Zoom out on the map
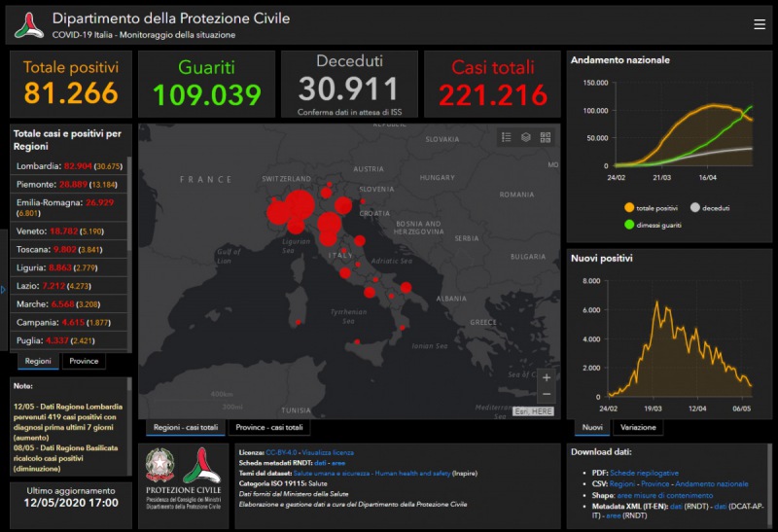Image resolution: width=778 pixels, height=532 pixels. click(547, 395)
